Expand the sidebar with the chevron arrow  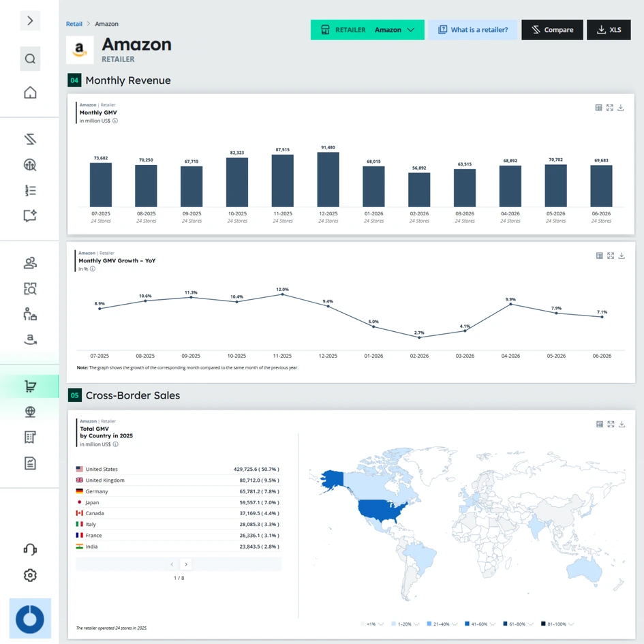coord(30,20)
